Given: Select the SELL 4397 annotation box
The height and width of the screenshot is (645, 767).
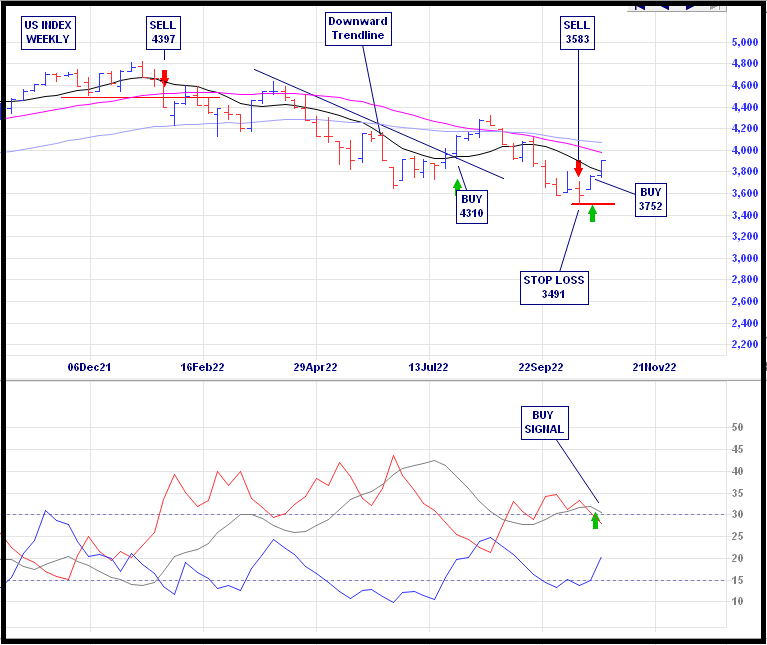Looking at the screenshot, I should click(163, 33).
